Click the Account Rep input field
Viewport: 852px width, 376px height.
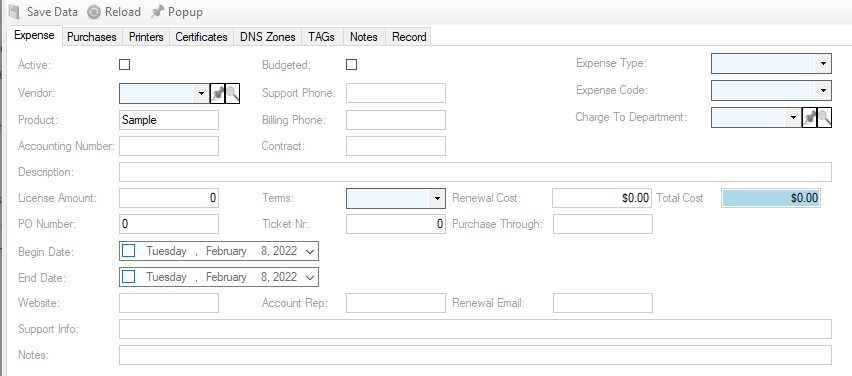click(396, 303)
